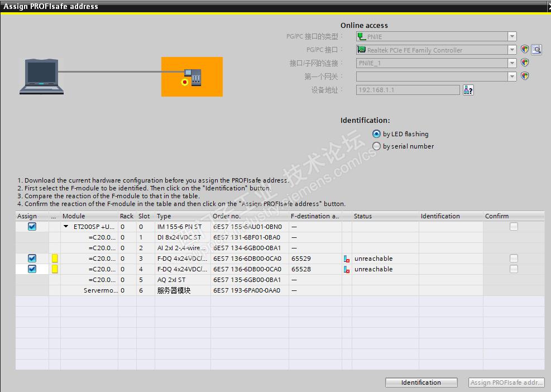Image resolution: width=551 pixels, height=392 pixels.
Task: Open the Realtek PG/PC interface dropdown
Action: click(512, 50)
